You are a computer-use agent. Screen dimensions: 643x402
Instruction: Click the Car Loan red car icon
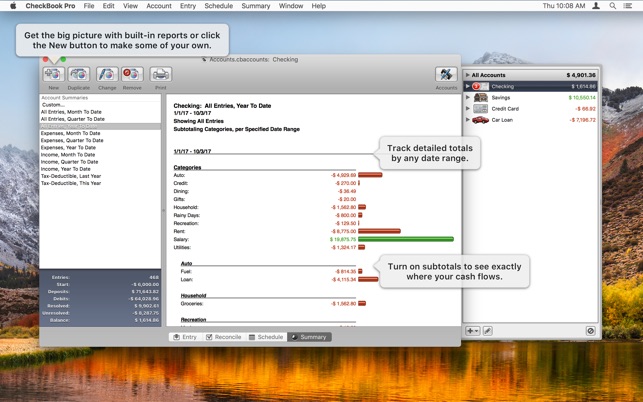click(481, 120)
